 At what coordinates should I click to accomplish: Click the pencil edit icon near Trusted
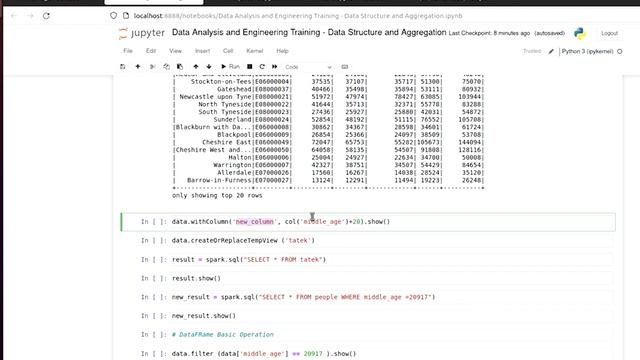point(551,51)
